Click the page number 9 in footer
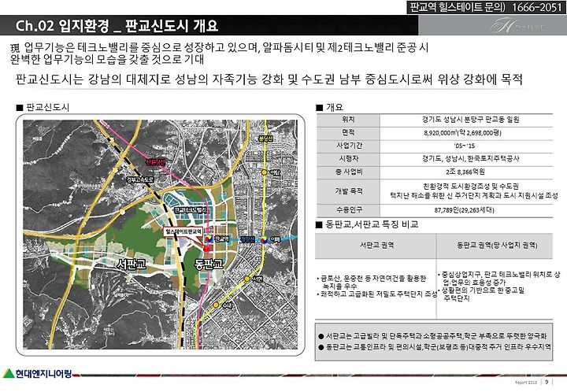Image resolution: width=567 pixels, height=392 pixels. coord(547,382)
